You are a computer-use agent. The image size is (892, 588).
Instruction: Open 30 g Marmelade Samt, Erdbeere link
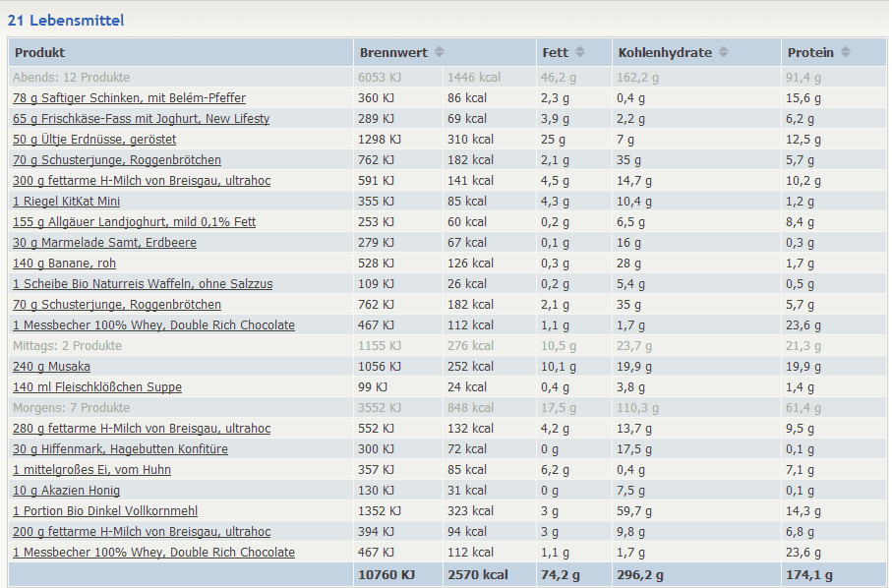(104, 242)
